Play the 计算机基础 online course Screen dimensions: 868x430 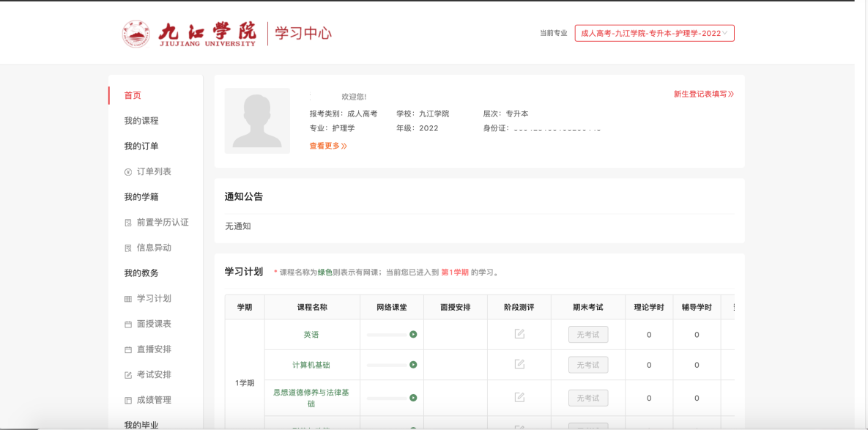click(413, 365)
